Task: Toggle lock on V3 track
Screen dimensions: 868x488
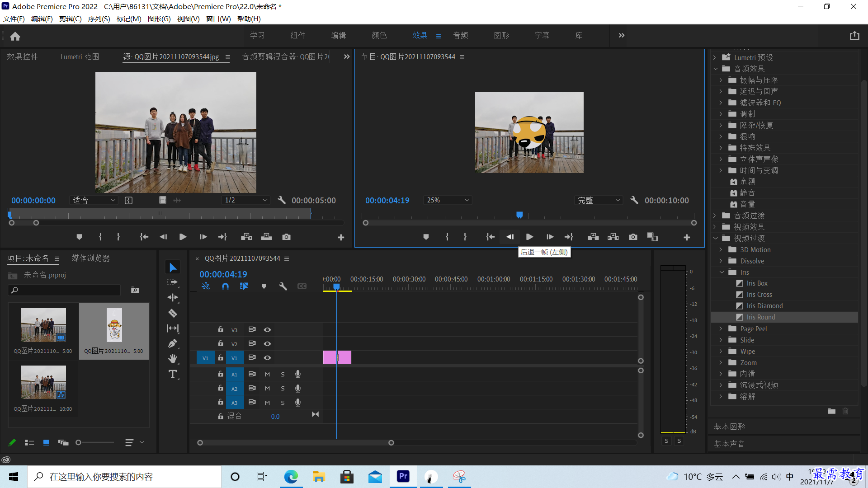Action: (221, 329)
